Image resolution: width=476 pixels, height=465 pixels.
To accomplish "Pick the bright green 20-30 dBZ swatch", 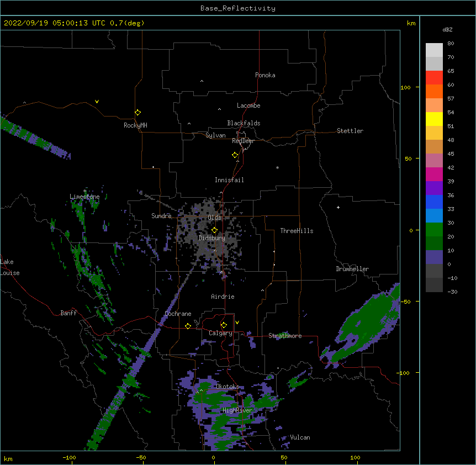I will 434,230.
